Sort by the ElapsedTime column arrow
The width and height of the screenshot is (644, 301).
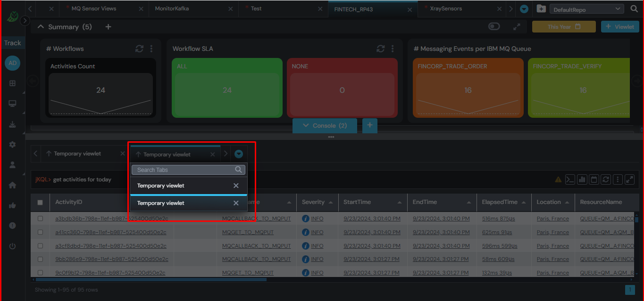point(524,203)
